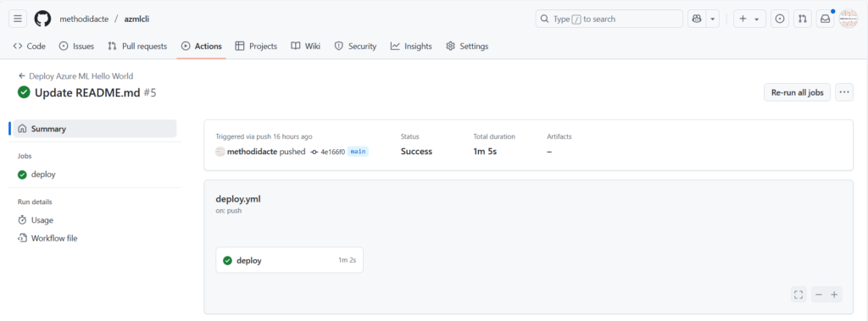The height and width of the screenshot is (321, 868).
Task: Open the three-dot run options menu
Action: pos(844,92)
